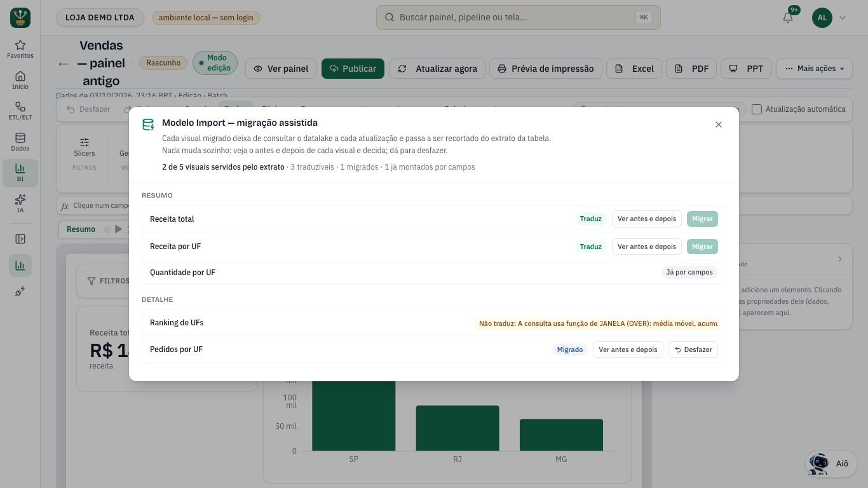The height and width of the screenshot is (488, 868).
Task: Click the info icon beside the Resumo tab
Action: click(107, 229)
